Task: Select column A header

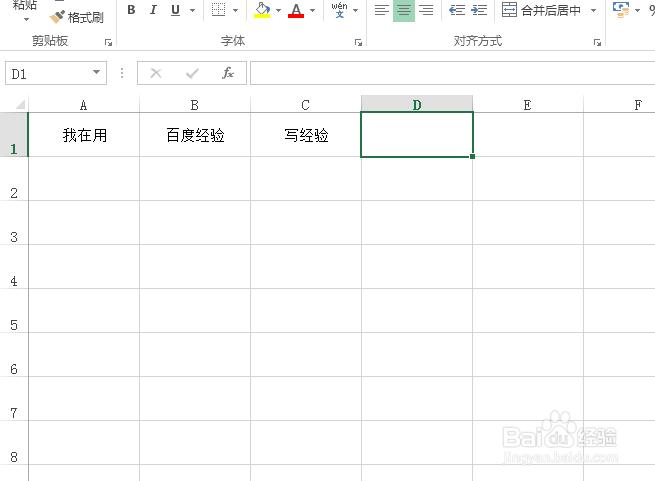Action: point(84,104)
